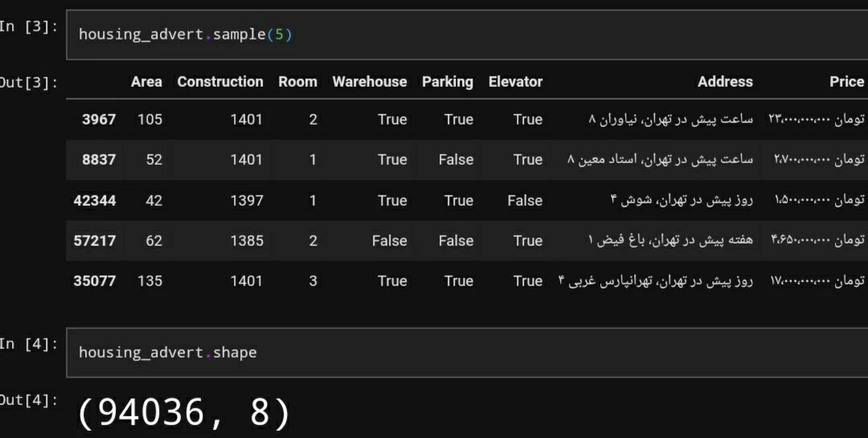Image resolution: width=868 pixels, height=438 pixels.
Task: Click the Price column header
Action: (846, 82)
